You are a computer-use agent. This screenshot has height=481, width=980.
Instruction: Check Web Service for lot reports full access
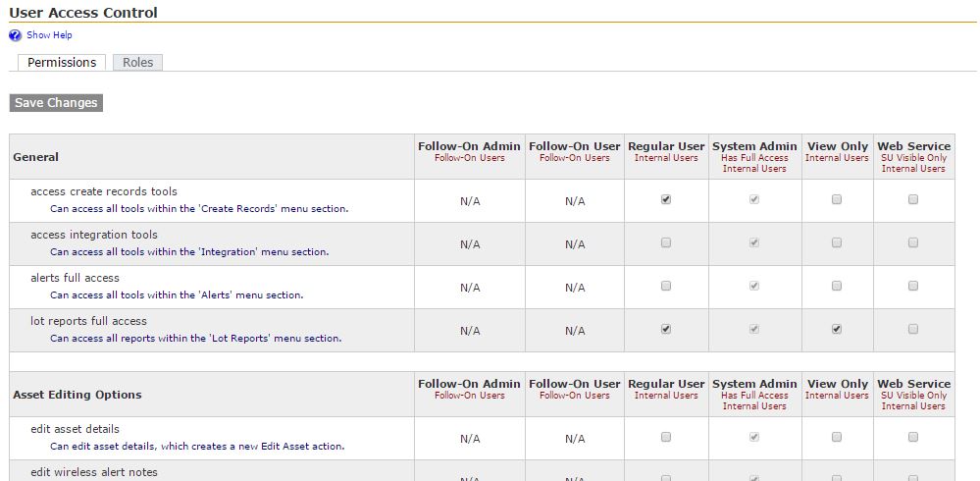[x=913, y=329]
